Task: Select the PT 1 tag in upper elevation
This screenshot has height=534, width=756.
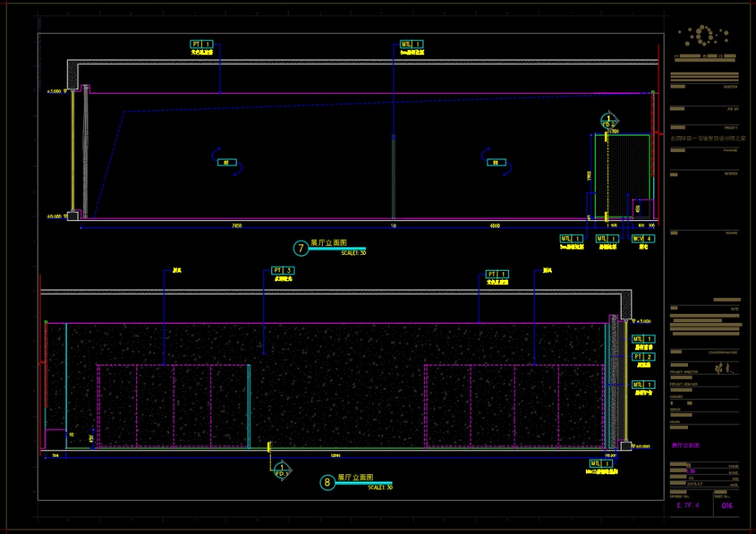Action: click(202, 45)
